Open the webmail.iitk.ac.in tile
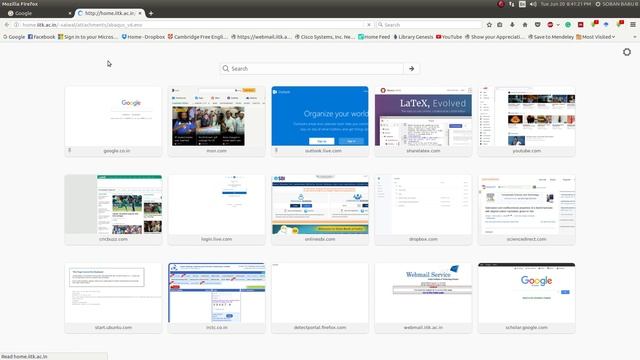640x360 pixels. click(x=423, y=298)
